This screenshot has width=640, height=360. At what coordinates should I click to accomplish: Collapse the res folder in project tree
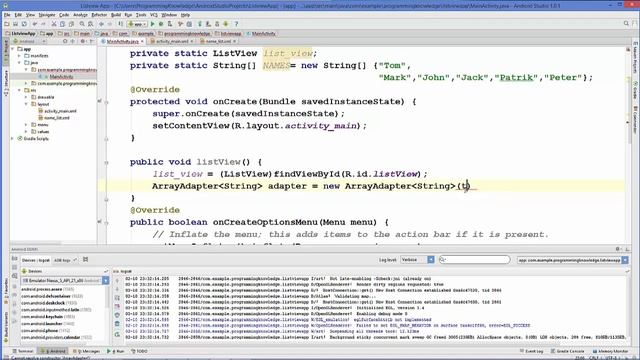click(x=20, y=90)
